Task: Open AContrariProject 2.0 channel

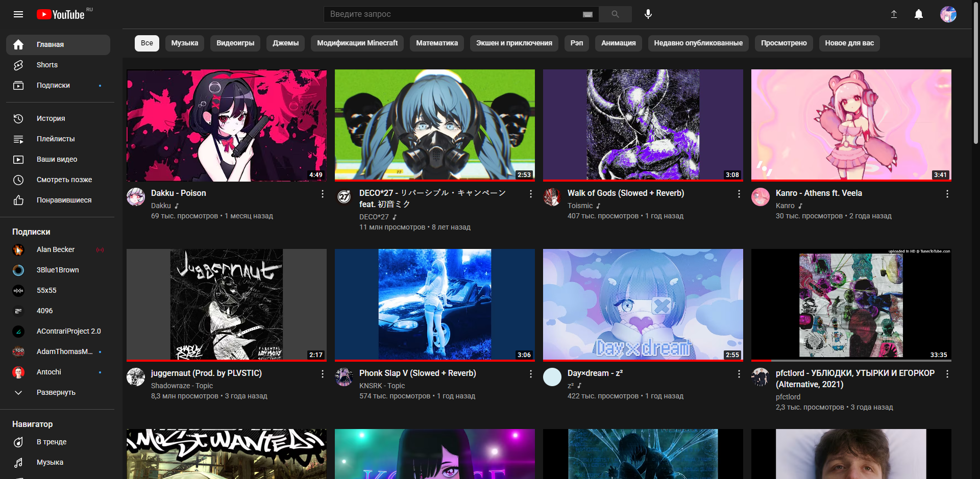Action: click(58, 331)
